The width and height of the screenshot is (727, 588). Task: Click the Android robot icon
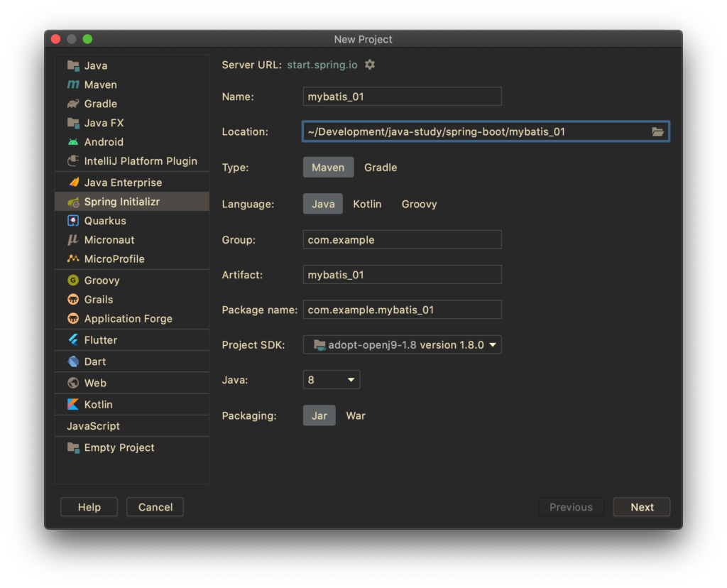[x=73, y=142]
